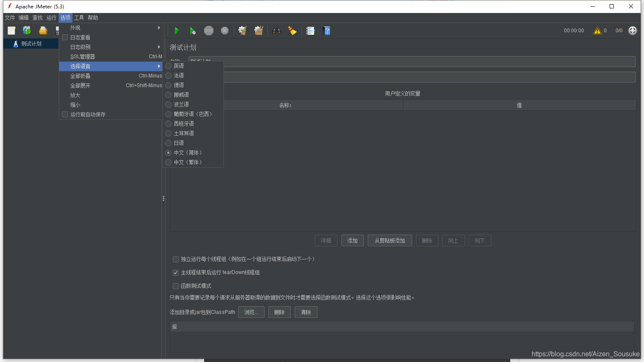The width and height of the screenshot is (644, 362).
Task: Open the Function Helper list icon
Action: (x=310, y=31)
